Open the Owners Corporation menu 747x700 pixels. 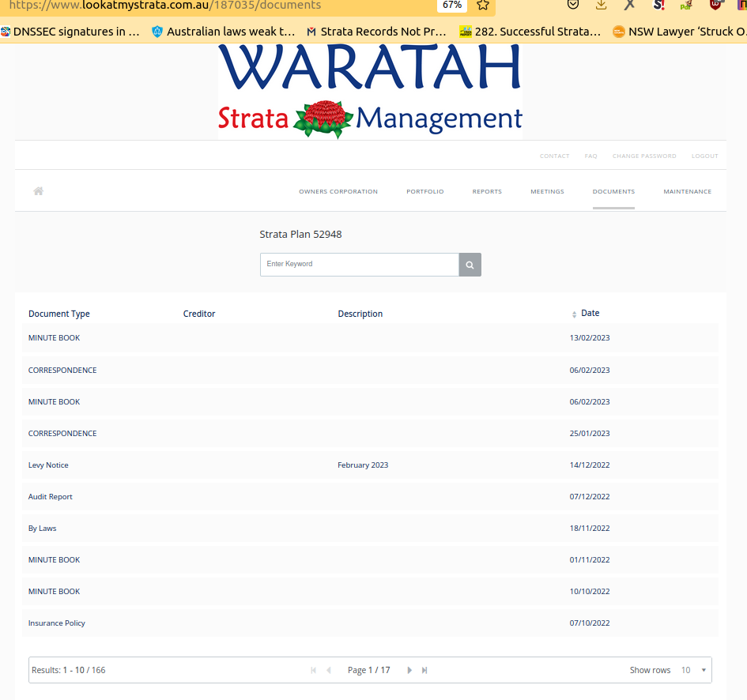pos(338,191)
